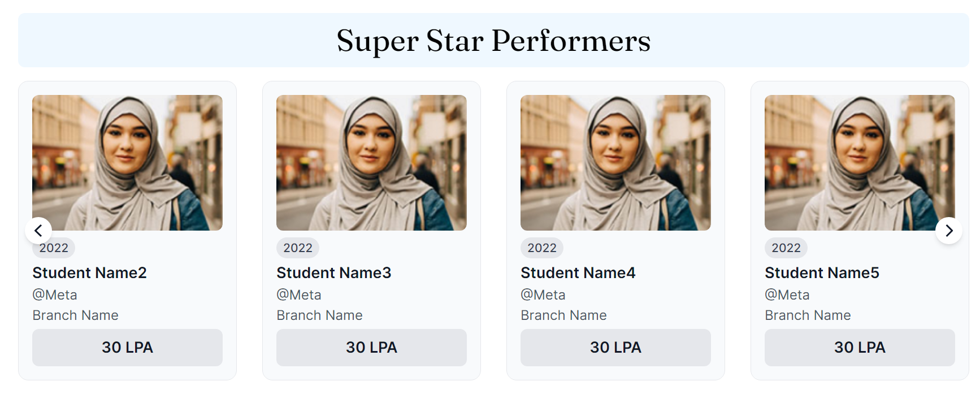980x403 pixels.
Task: Select the Student Name2 title
Action: [x=89, y=273]
